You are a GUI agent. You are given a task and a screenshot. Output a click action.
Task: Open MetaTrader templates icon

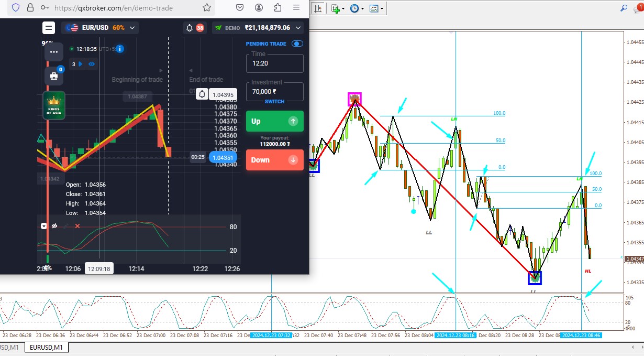click(x=374, y=8)
